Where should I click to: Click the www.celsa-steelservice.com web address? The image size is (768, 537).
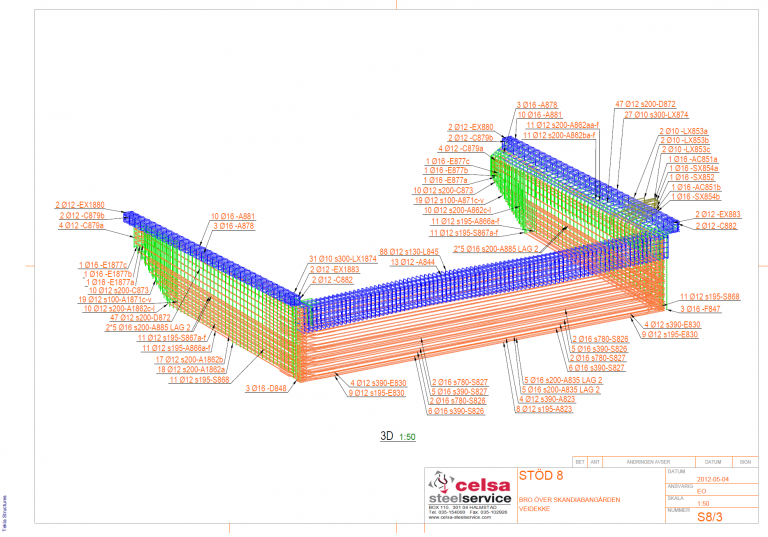coord(455,517)
